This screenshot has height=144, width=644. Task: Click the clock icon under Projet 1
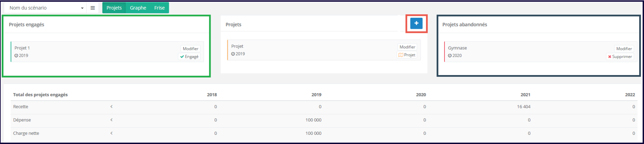(x=16, y=56)
